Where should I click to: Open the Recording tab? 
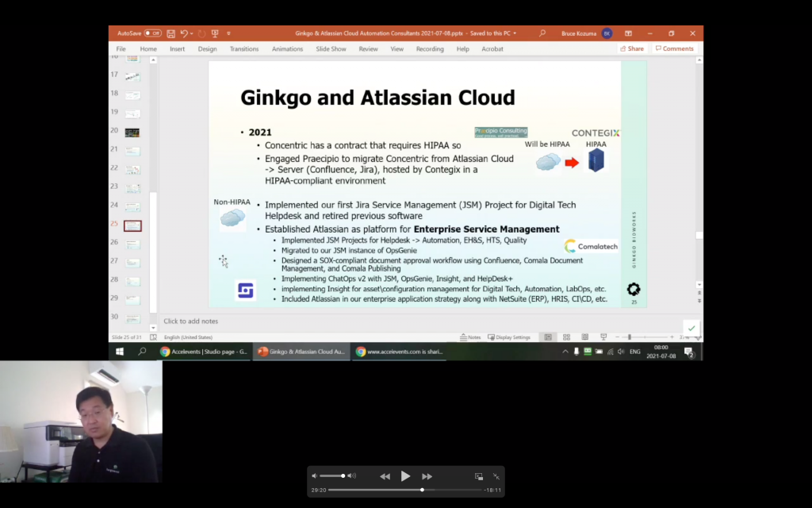click(430, 48)
